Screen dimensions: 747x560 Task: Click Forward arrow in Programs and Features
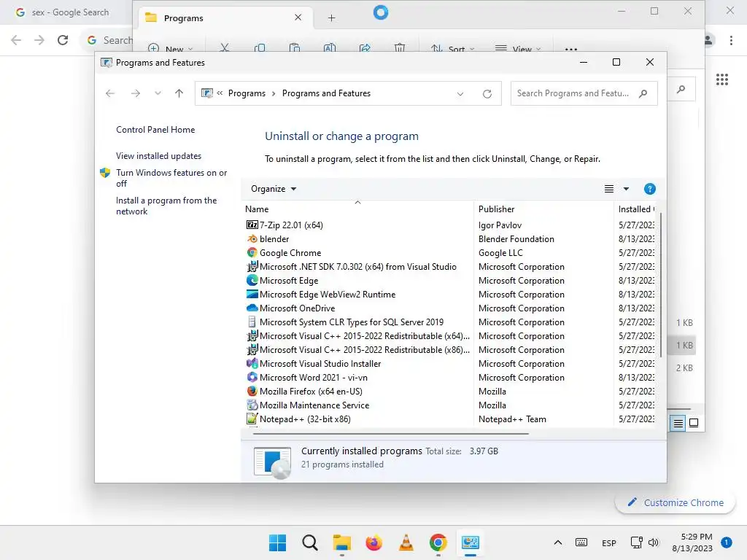pyautogui.click(x=135, y=93)
